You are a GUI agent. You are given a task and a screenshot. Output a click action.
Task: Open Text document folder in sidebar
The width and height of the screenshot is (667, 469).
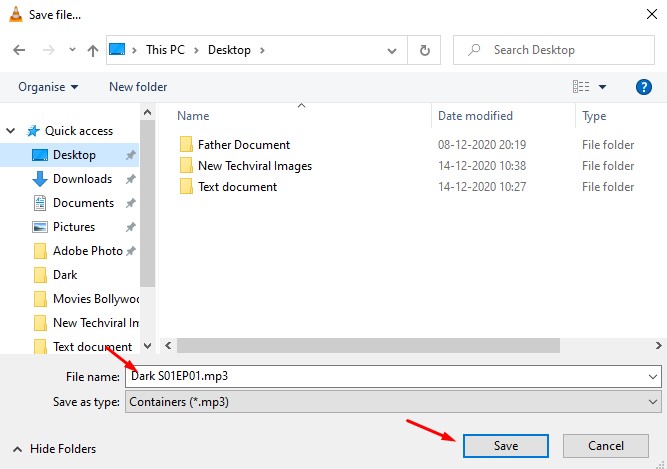[92, 347]
